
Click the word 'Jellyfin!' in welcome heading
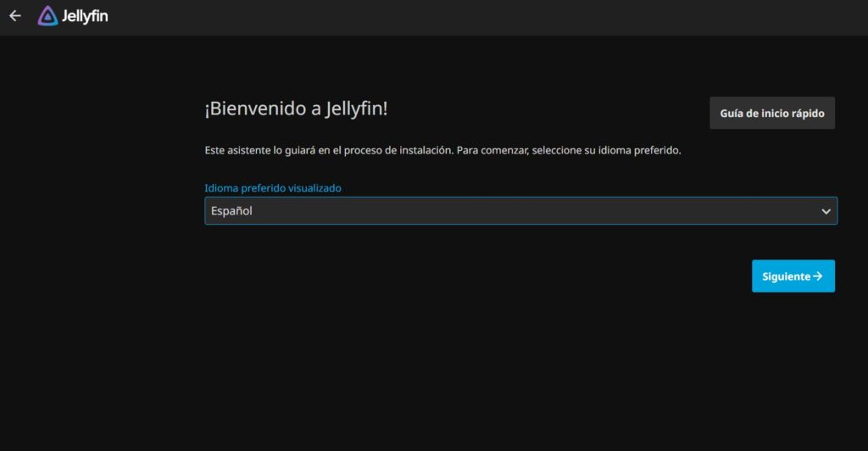pyautogui.click(x=356, y=109)
